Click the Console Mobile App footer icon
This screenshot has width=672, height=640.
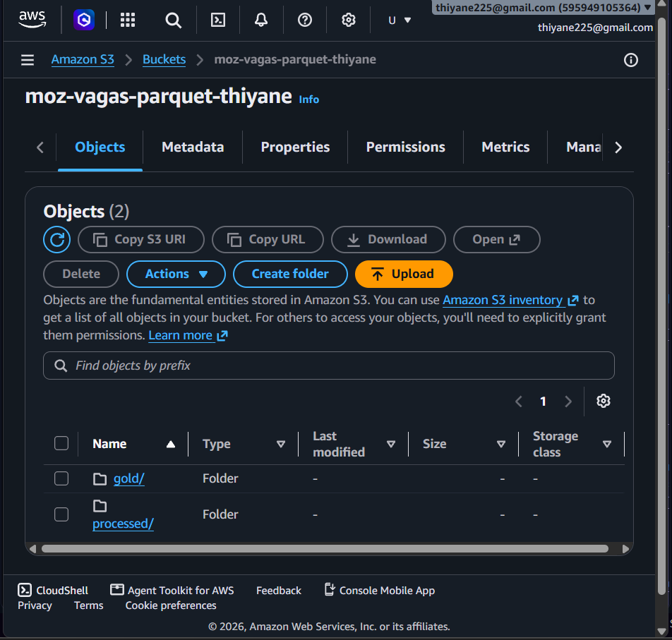329,589
